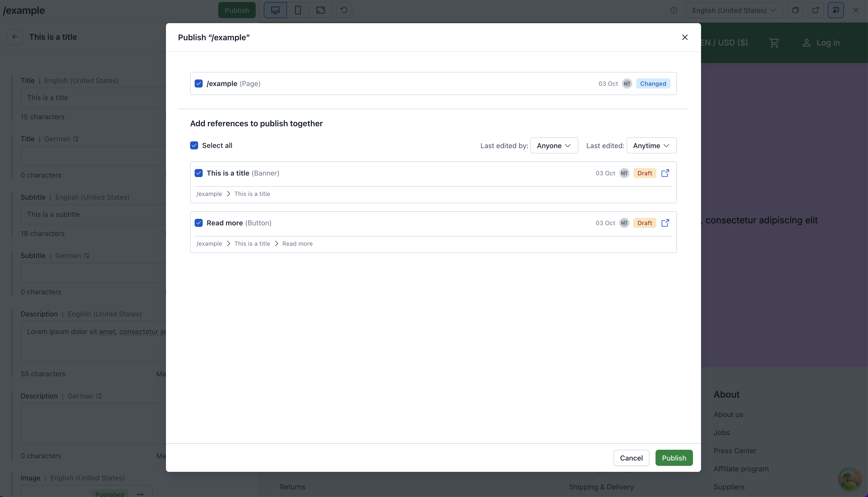Switch to mobile preview mode
Screen dimensions: 868x497
298,10
